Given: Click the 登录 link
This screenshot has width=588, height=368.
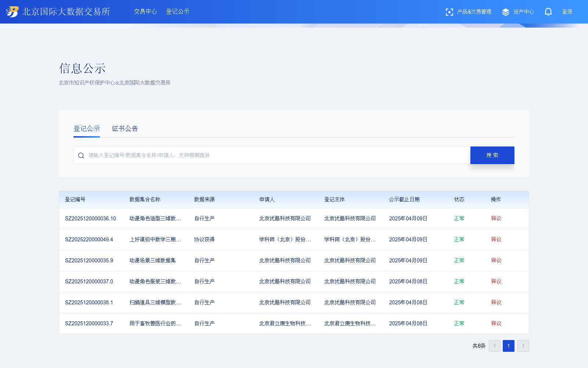Looking at the screenshot, I should pyautogui.click(x=567, y=12).
